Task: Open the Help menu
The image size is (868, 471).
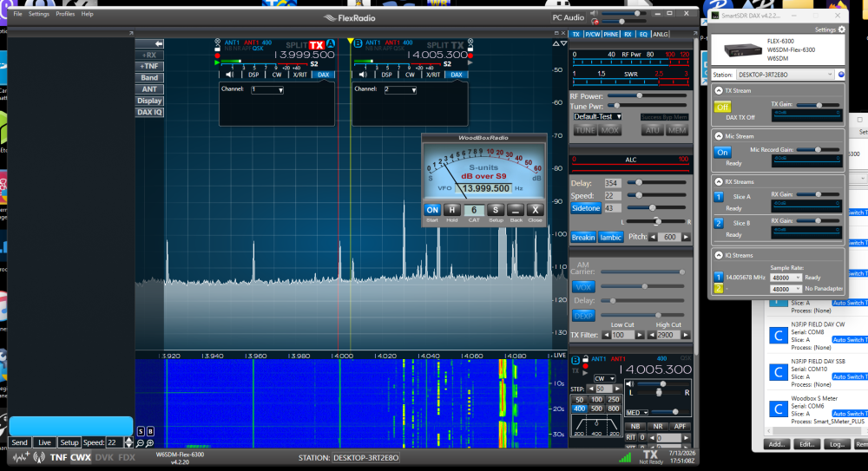Action: [x=88, y=14]
